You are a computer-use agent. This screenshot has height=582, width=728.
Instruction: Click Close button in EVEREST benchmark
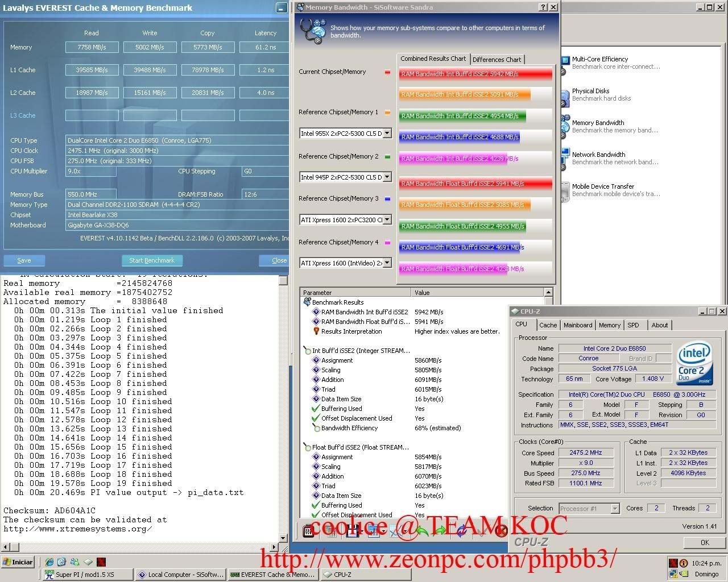pyautogui.click(x=274, y=260)
